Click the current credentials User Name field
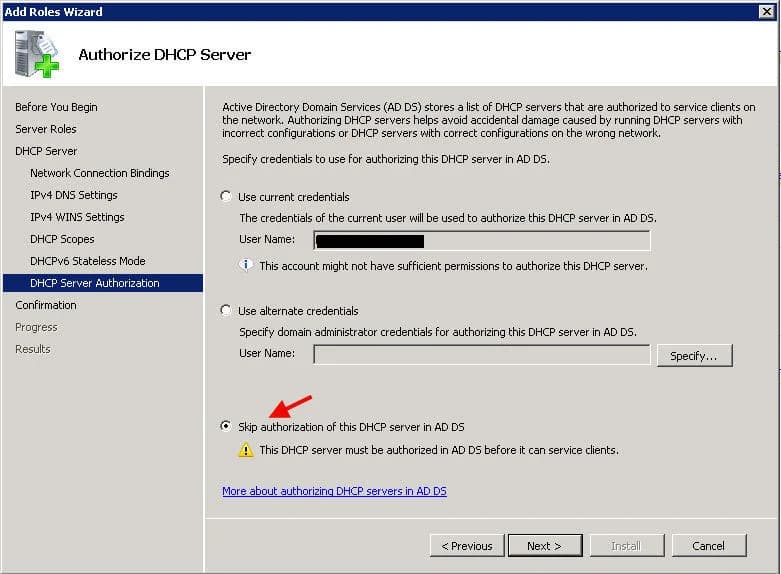 [x=482, y=241]
